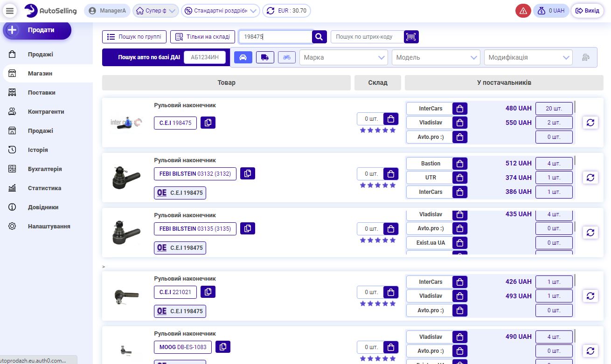Click the red warning alert icon
This screenshot has height=364, width=611.
click(523, 11)
